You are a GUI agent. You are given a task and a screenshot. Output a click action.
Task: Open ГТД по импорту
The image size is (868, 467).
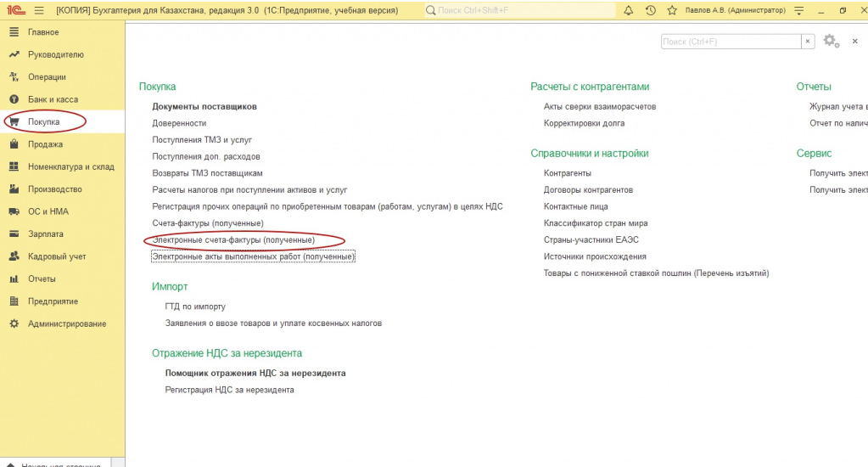click(195, 306)
